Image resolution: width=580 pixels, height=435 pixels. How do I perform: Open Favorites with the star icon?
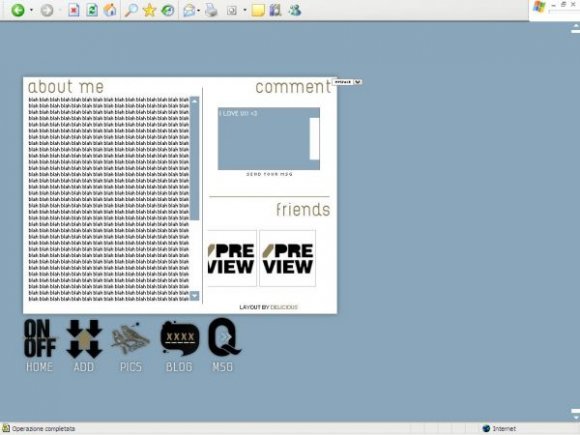click(x=149, y=10)
